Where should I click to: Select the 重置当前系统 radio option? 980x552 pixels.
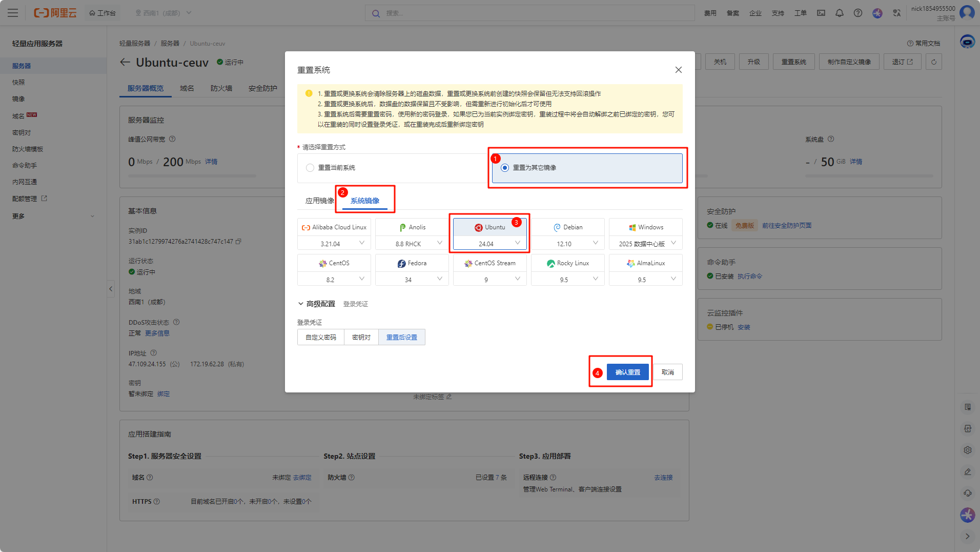[x=310, y=168]
